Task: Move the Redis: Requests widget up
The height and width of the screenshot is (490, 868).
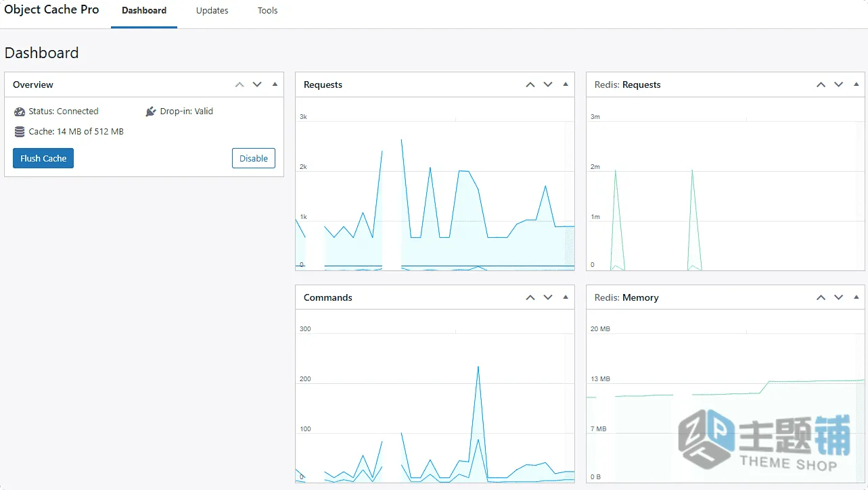Action: 821,84
